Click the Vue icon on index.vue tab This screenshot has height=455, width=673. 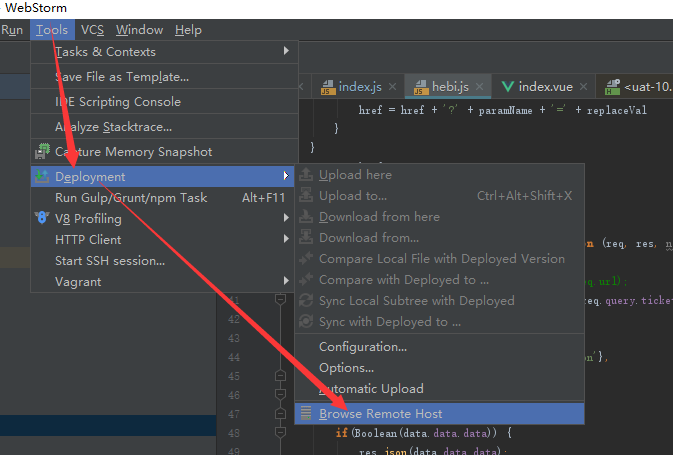tap(508, 87)
